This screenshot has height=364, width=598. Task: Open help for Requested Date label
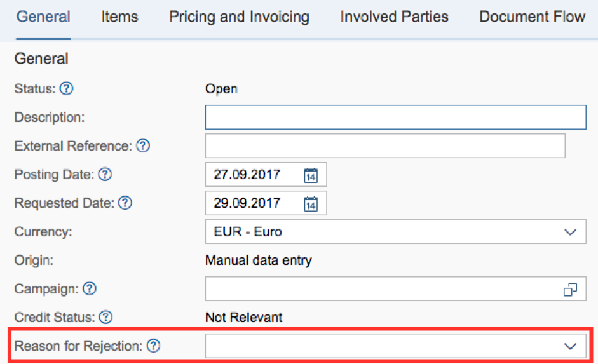tap(125, 203)
